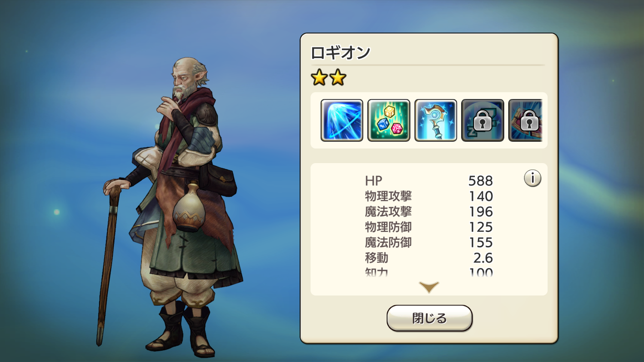
Task: Select the blue slash skill icon
Action: pyautogui.click(x=342, y=120)
